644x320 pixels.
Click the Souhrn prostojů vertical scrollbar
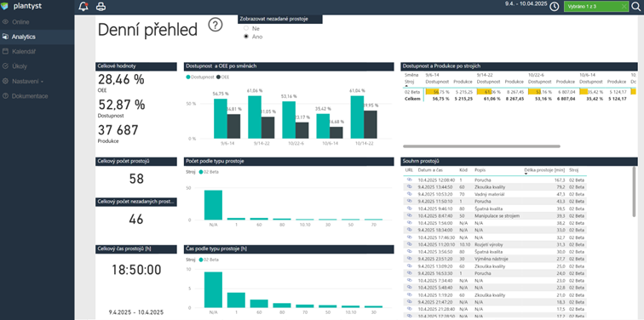click(x=634, y=191)
